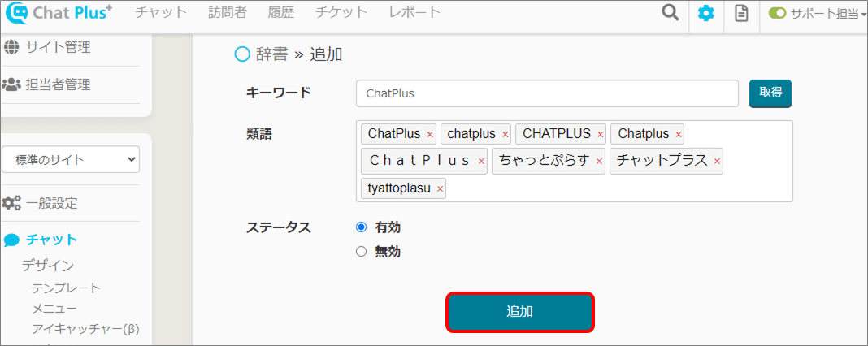868x346 pixels.
Task: Open the 訪問者 top menu
Action: click(x=228, y=12)
